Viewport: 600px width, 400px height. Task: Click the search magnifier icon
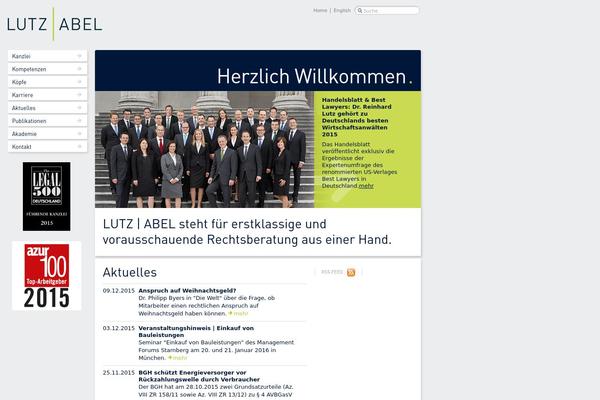pos(360,11)
